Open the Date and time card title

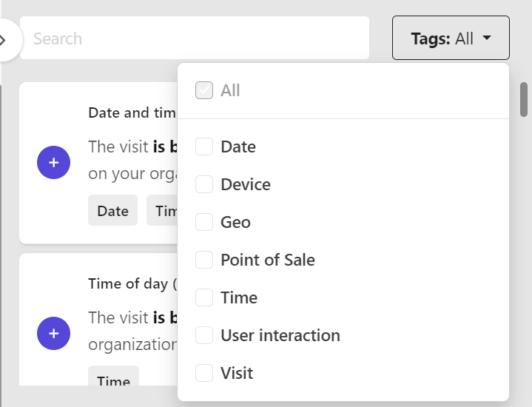(132, 112)
